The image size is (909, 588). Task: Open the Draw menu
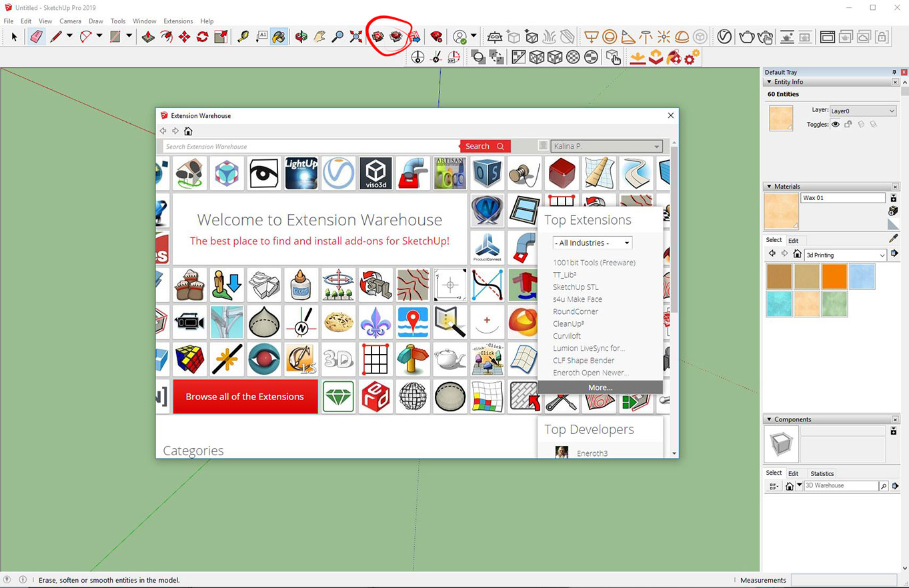tap(96, 21)
